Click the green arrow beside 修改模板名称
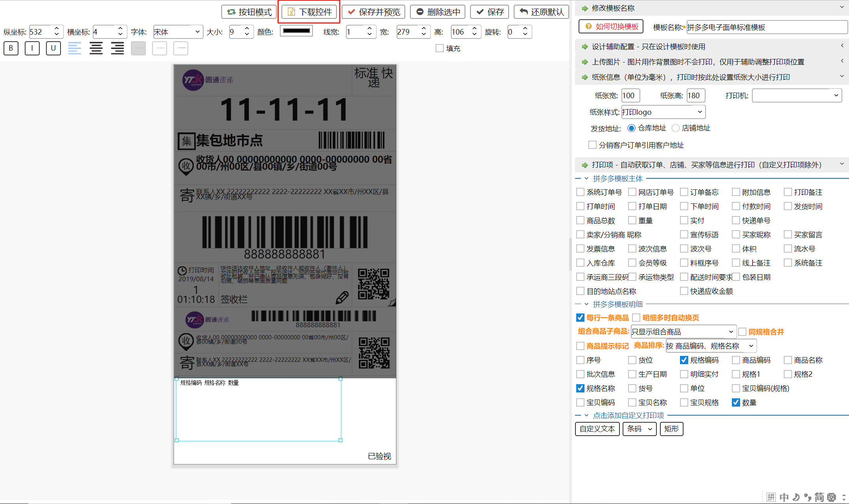Image resolution: width=849 pixels, height=504 pixels. (x=585, y=8)
